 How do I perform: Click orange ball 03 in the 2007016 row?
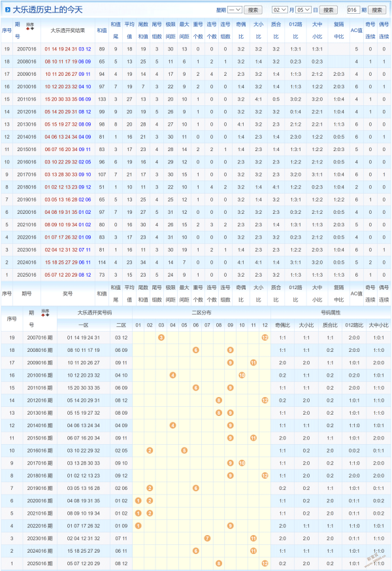161,337
